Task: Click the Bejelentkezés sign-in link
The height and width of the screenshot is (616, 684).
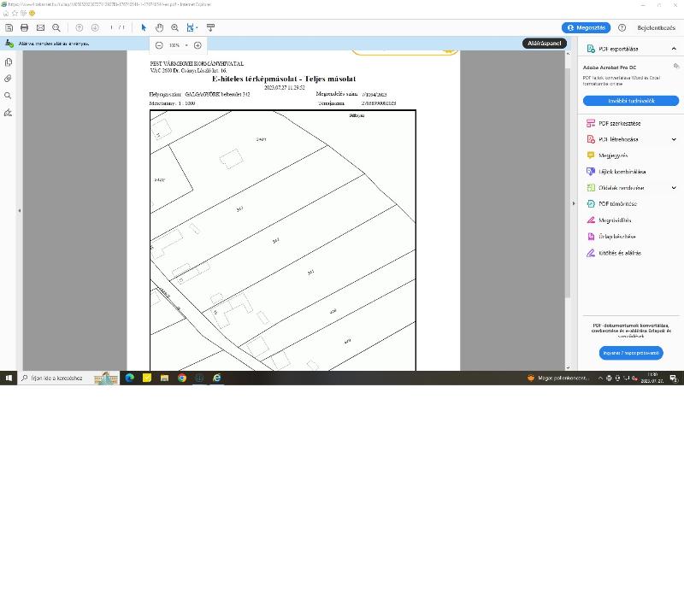Action: point(656,27)
